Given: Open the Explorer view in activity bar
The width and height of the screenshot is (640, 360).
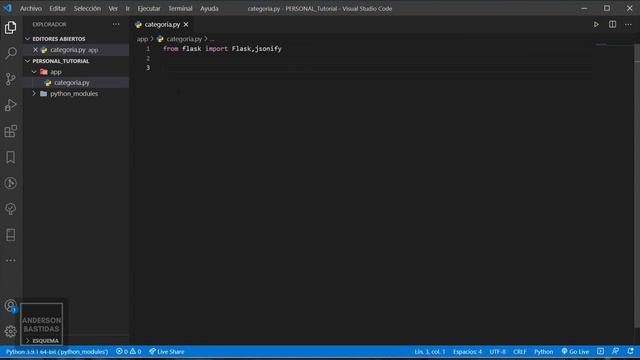Looking at the screenshot, I should [11, 27].
